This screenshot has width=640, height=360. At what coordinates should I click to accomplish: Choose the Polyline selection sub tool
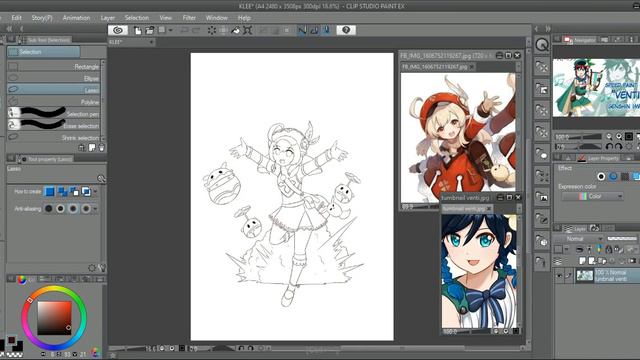53,101
